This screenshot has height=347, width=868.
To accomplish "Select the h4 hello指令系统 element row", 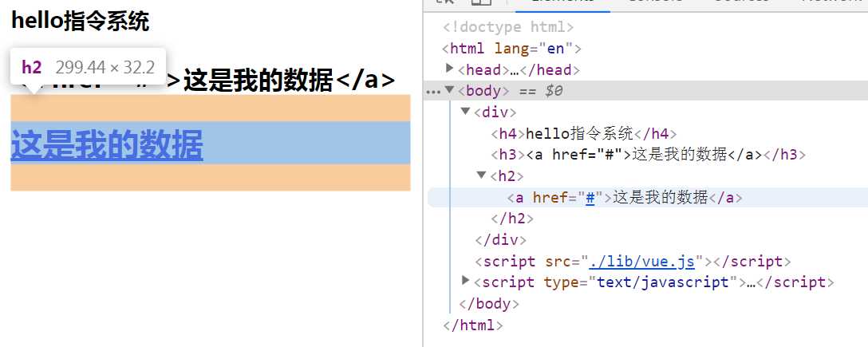I will pos(584,133).
